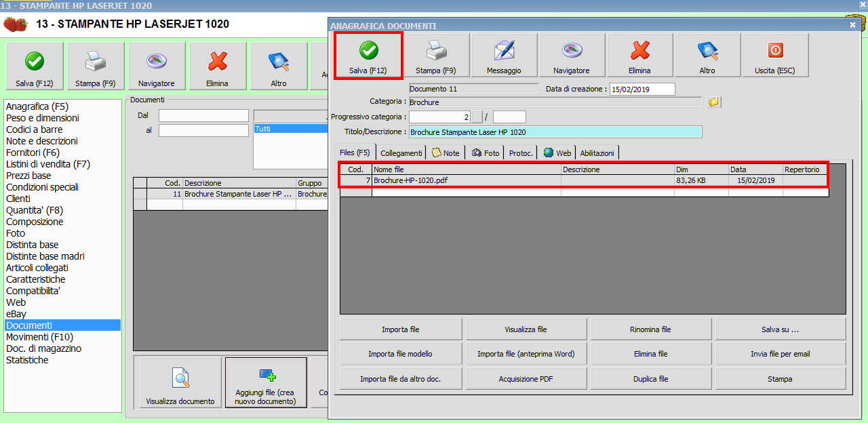This screenshot has width=868, height=423.
Task: Click Salva (F12) in main article window
Action: tap(35, 66)
